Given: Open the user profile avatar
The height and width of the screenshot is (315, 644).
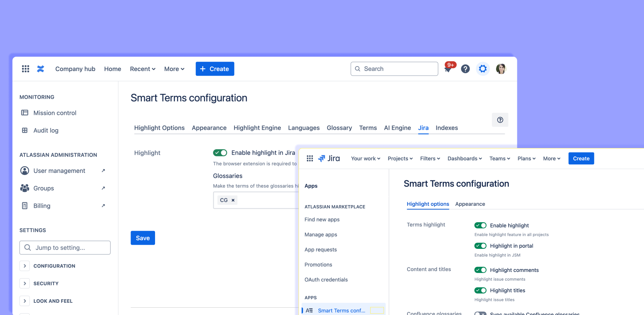Looking at the screenshot, I should [x=501, y=69].
